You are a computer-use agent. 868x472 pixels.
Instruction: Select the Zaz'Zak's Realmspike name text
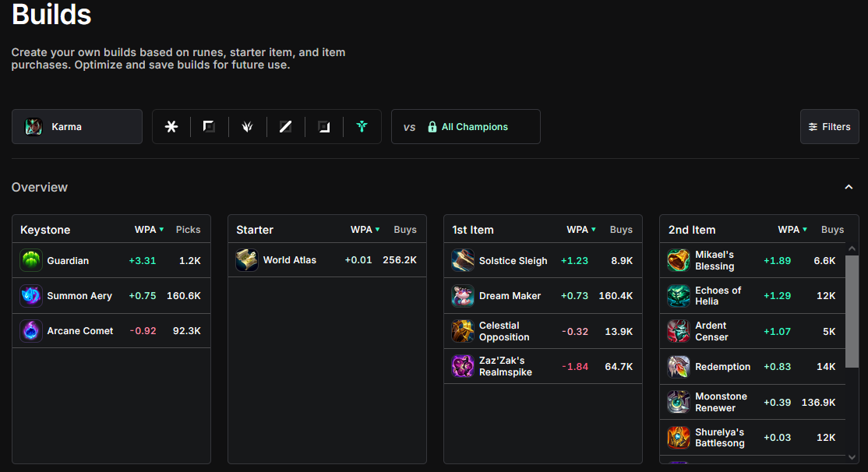tap(506, 366)
